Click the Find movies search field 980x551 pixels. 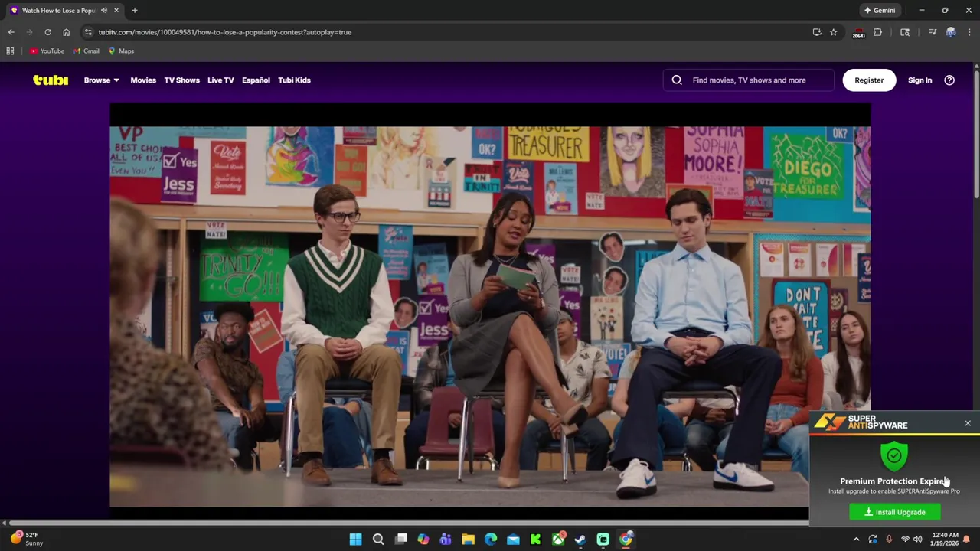pos(749,80)
